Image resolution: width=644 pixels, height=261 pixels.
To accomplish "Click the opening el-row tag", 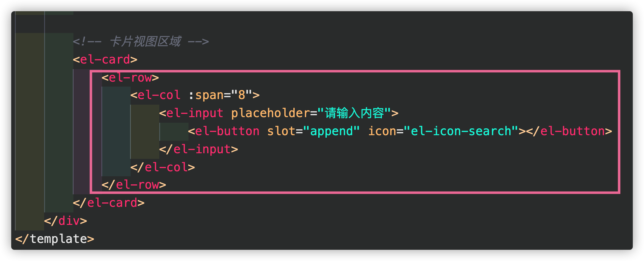I will click(x=130, y=77).
